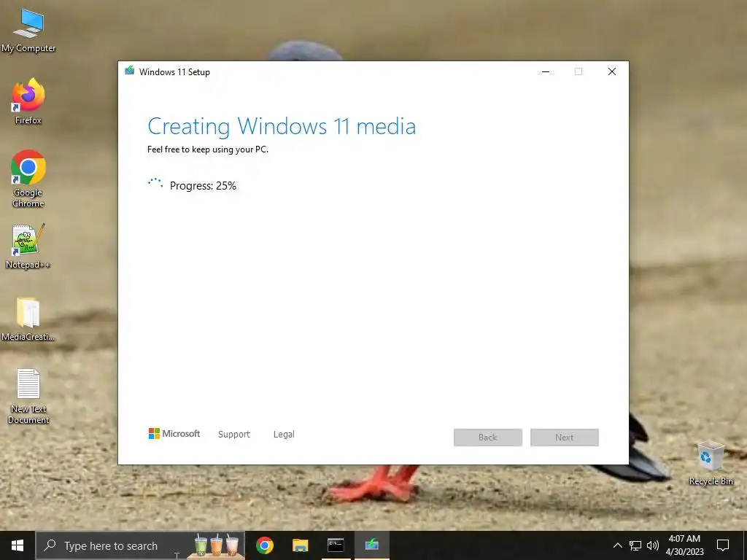The height and width of the screenshot is (560, 747).
Task: Select the Notepad++ desktop shortcut
Action: pyautogui.click(x=28, y=246)
